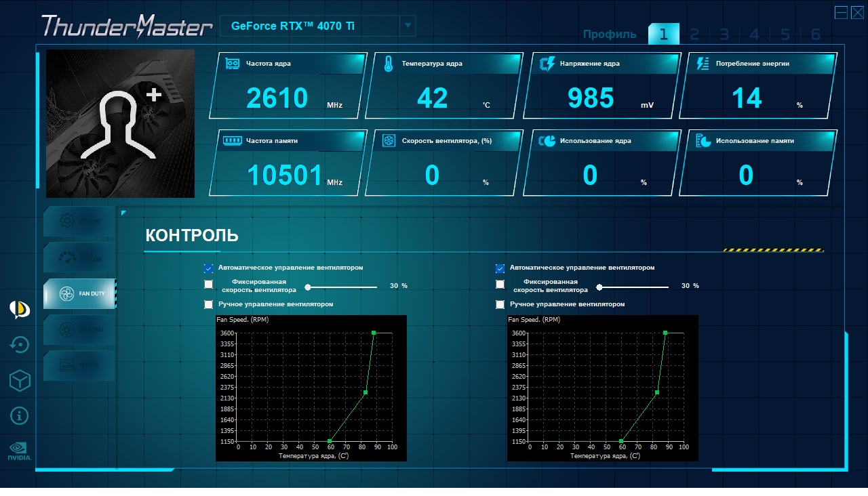Toggle right automatic fan control checkbox

coord(500,268)
